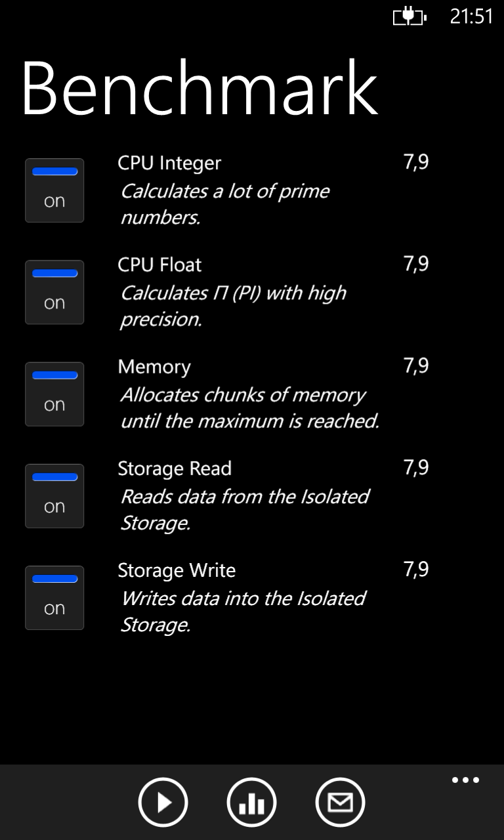Switch off the Storage Read test
The height and width of the screenshot is (840, 504).
pos(54,495)
